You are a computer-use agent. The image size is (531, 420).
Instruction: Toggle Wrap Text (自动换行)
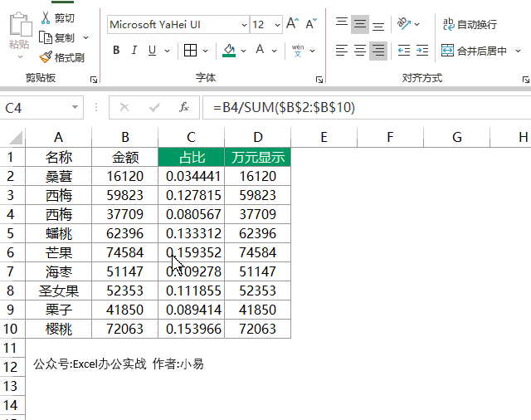[469, 24]
